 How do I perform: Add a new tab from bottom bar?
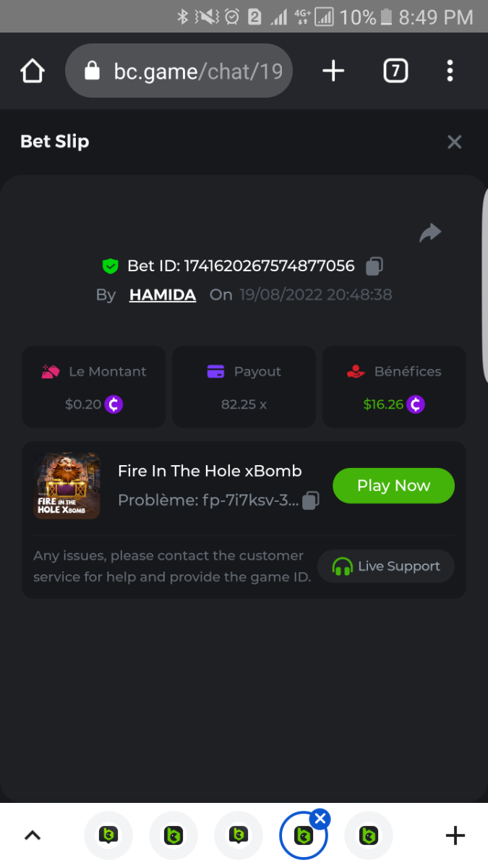455,835
